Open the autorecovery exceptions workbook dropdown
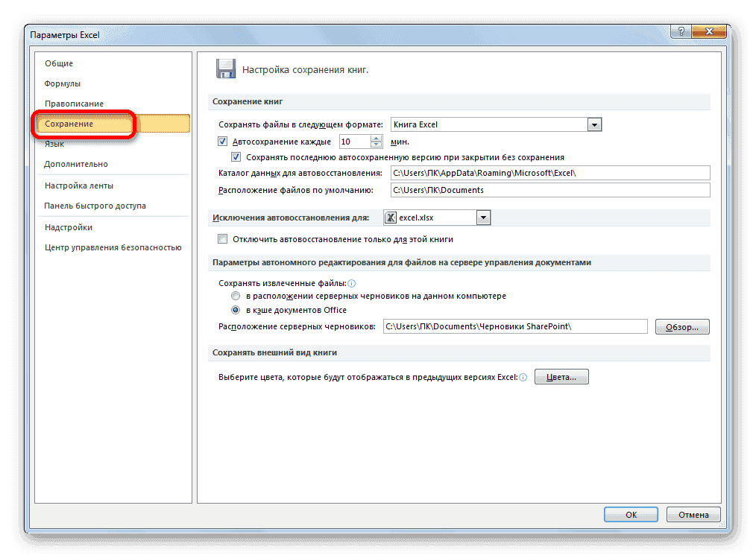 pos(485,216)
